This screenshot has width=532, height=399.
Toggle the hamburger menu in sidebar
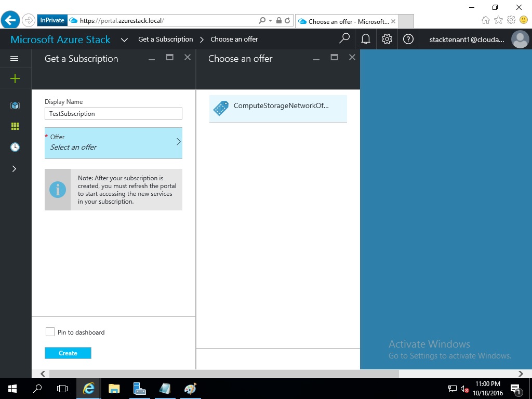14,58
